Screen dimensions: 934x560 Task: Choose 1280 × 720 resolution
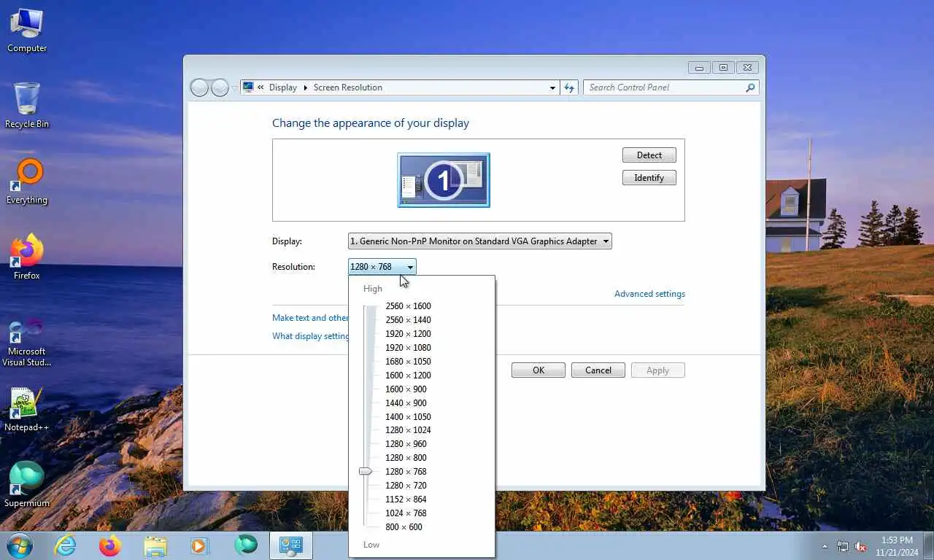coord(406,486)
